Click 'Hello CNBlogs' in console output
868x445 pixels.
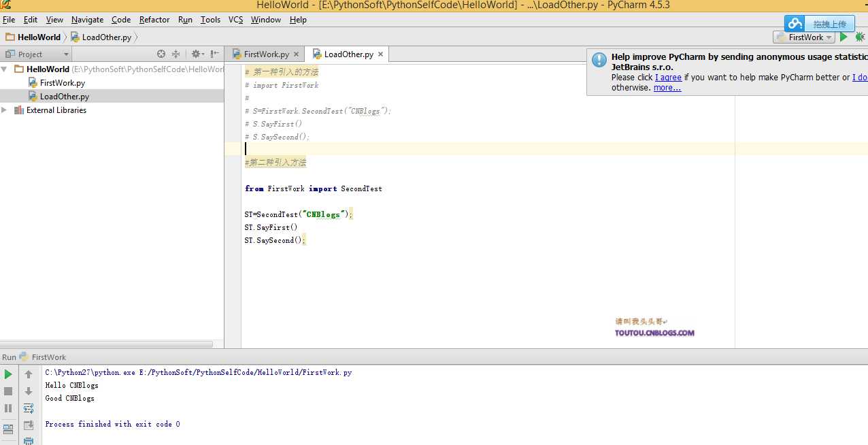pyautogui.click(x=72, y=385)
